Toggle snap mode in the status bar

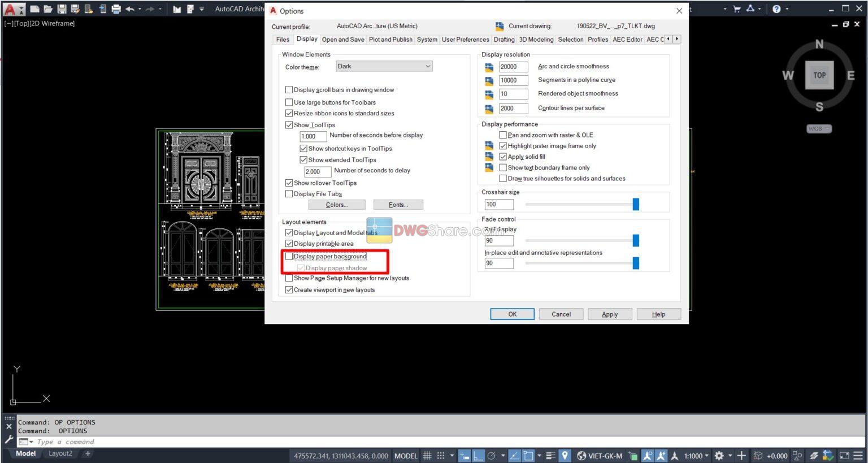click(x=441, y=456)
